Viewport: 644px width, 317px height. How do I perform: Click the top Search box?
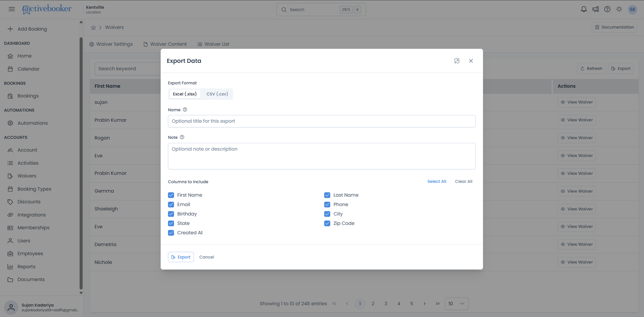321,9
